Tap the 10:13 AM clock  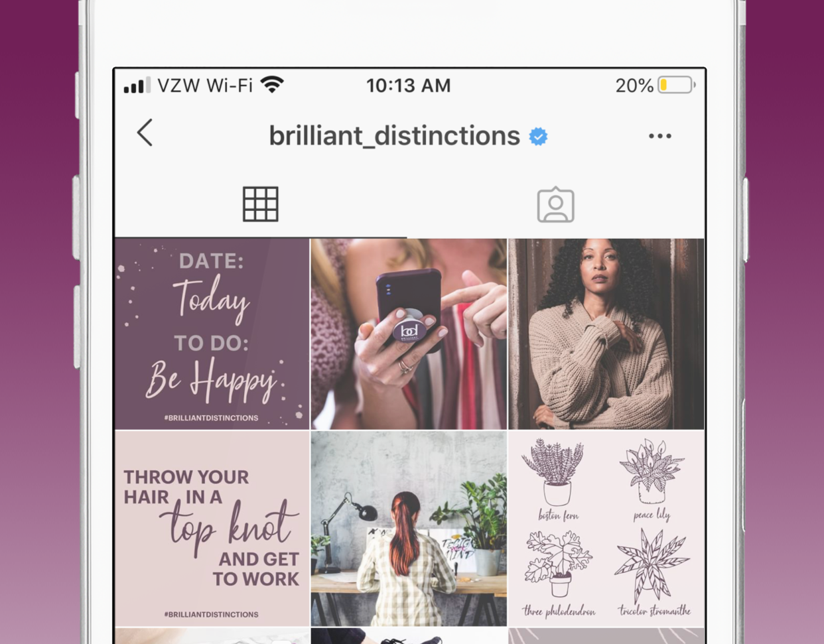(409, 86)
